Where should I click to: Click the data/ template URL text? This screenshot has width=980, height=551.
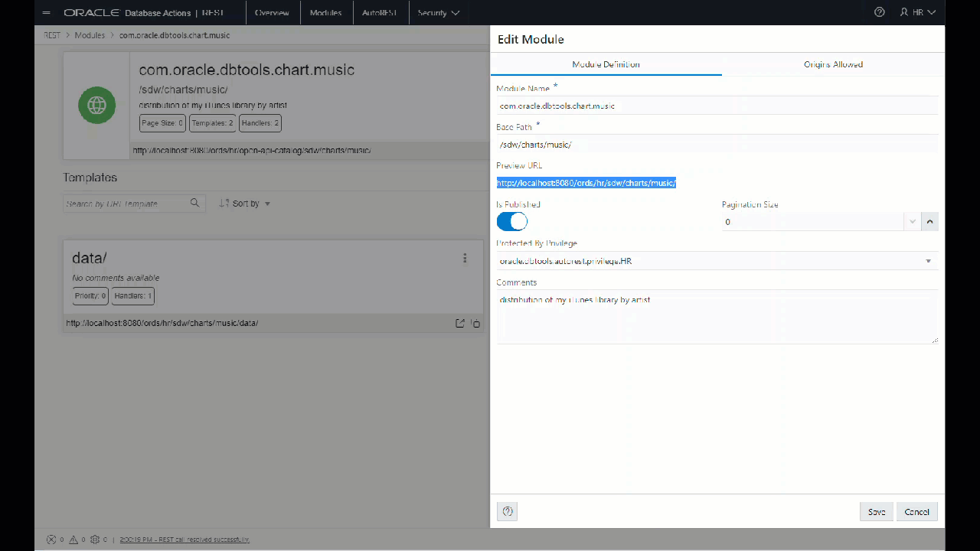(x=162, y=324)
